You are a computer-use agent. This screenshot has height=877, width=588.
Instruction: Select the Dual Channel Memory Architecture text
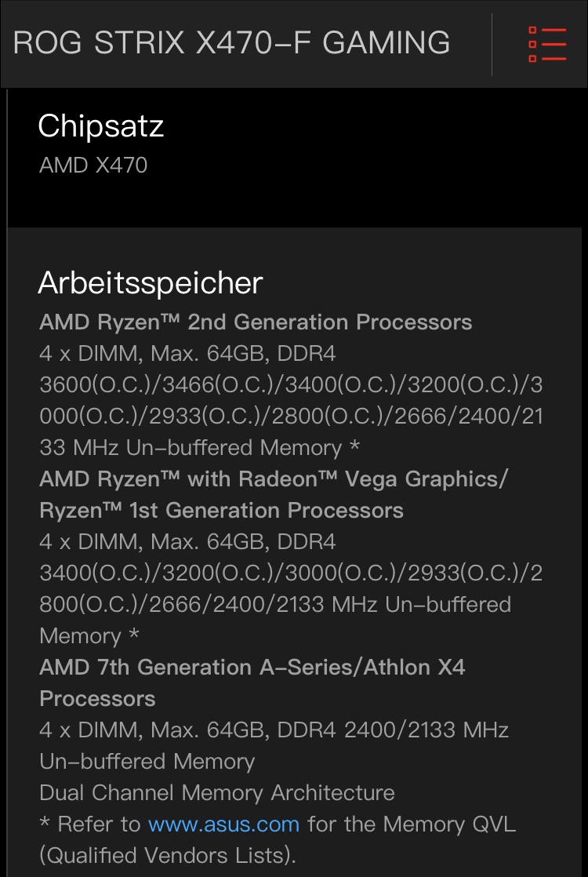(x=217, y=793)
